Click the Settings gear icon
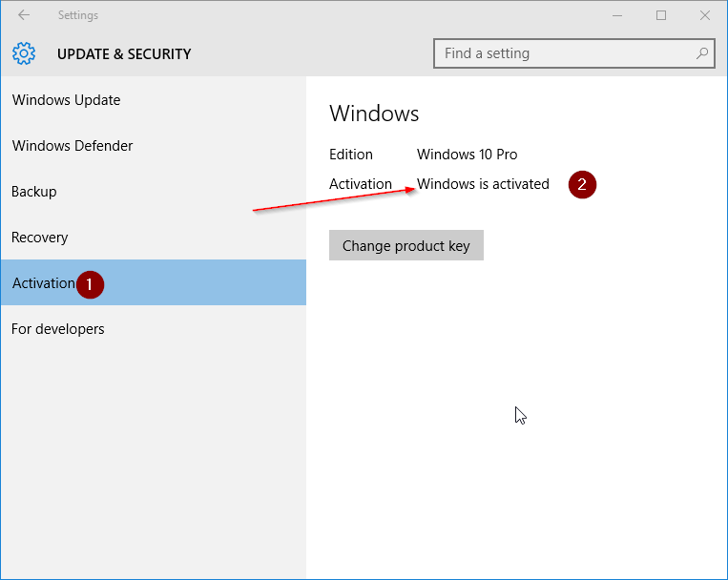The width and height of the screenshot is (728, 580). [24, 53]
